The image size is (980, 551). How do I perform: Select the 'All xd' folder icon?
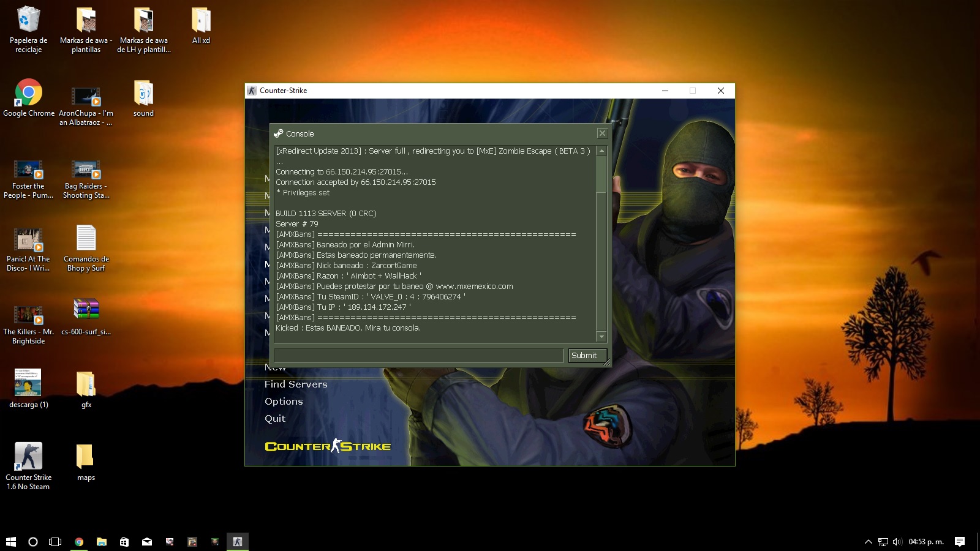point(201,26)
